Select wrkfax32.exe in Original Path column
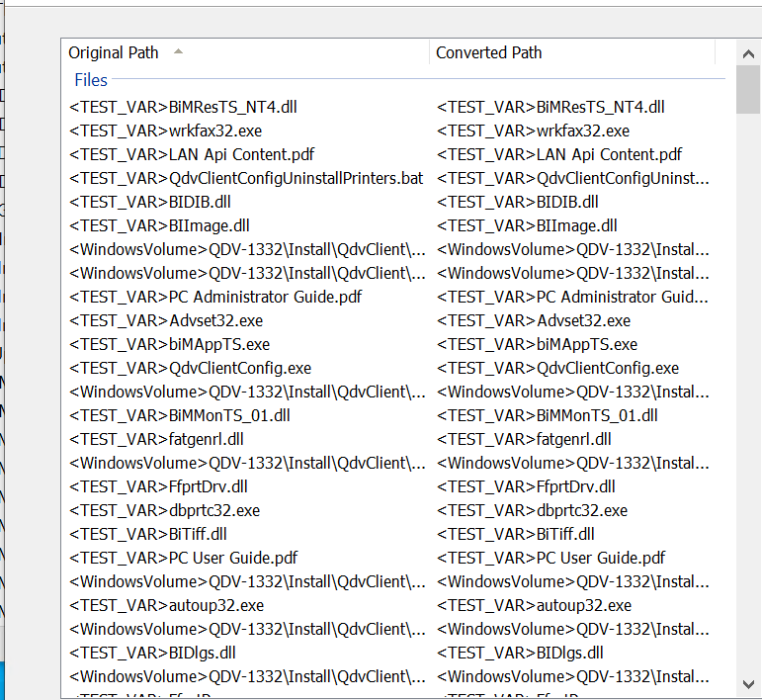 tap(165, 131)
